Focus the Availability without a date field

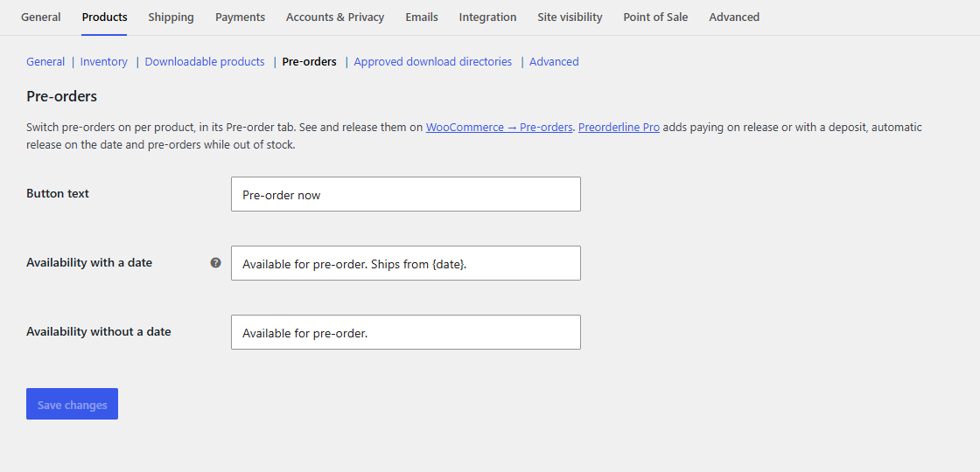click(x=406, y=332)
